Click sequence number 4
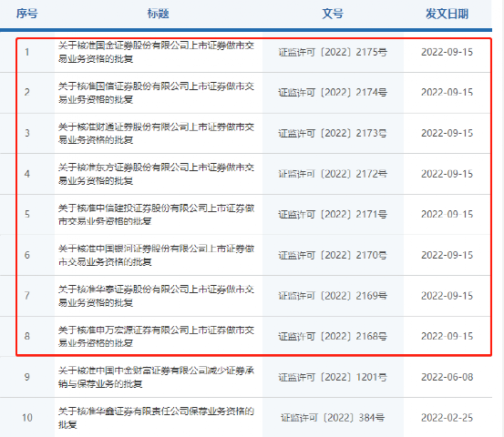 click(27, 174)
